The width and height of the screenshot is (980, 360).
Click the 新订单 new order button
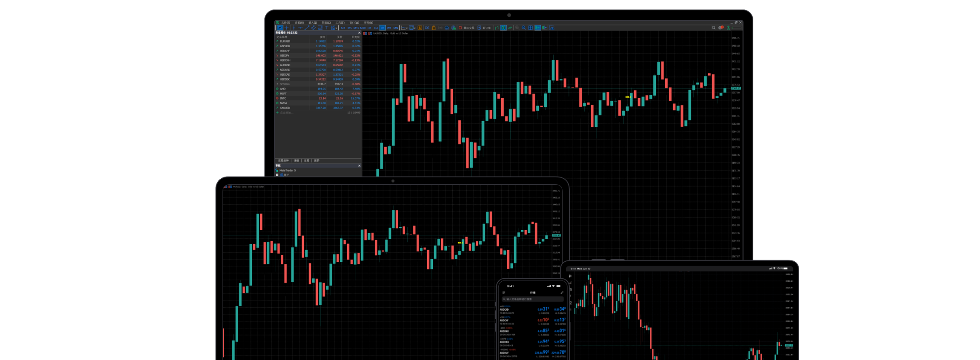coord(484,28)
